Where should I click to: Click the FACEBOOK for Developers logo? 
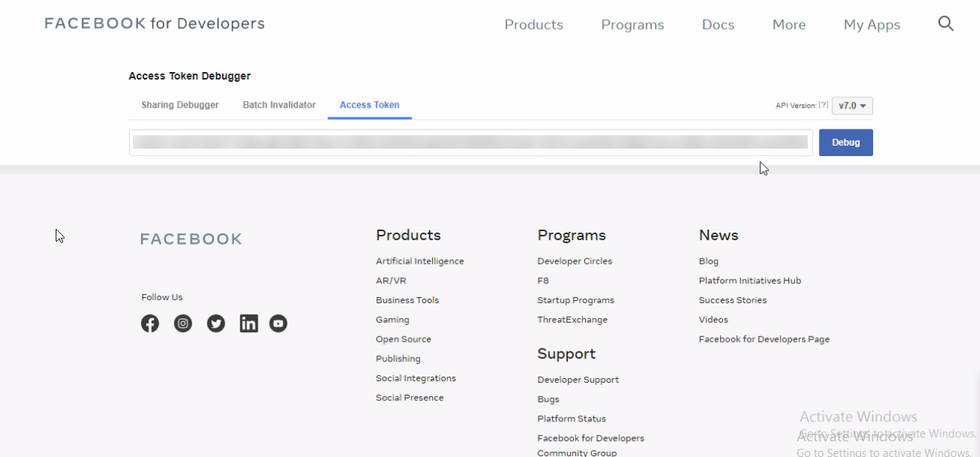coord(154,24)
